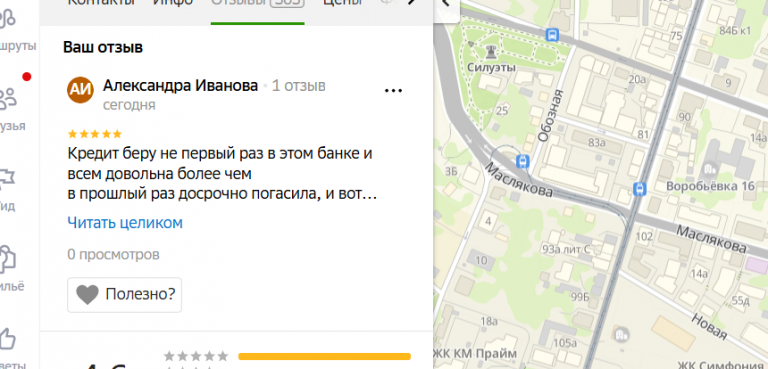Expand review via Читать целиком link
Image resolution: width=768 pixels, height=369 pixels.
point(125,223)
